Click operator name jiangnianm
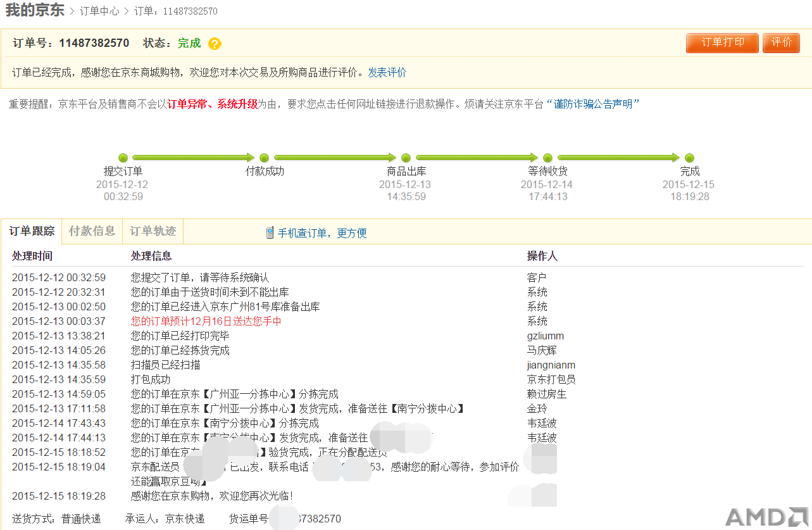Viewport: 812px width, 530px height. point(551,365)
